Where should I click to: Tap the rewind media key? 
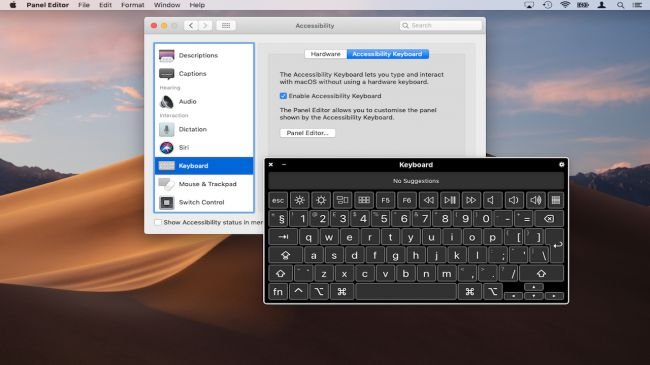click(x=429, y=200)
